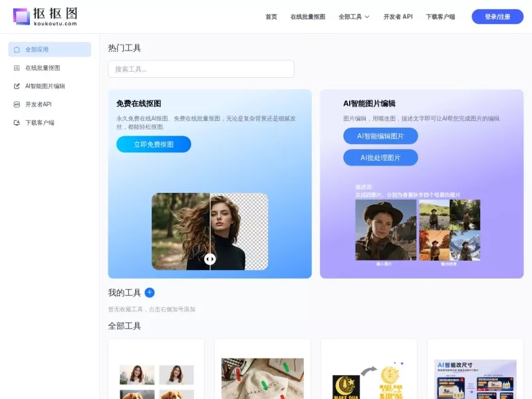532x399 pixels.
Task: Select AI智能图片编辑 in the sidebar
Action: point(49,86)
